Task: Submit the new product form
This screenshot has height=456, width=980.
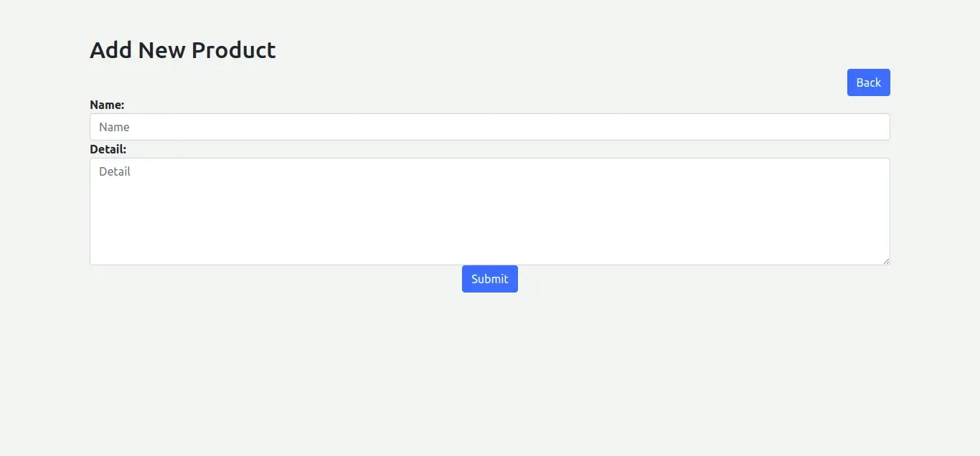Action: tap(489, 279)
